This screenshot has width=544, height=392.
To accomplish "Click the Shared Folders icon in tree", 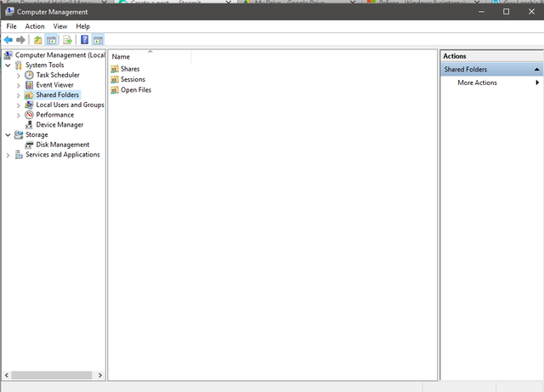I will (29, 95).
